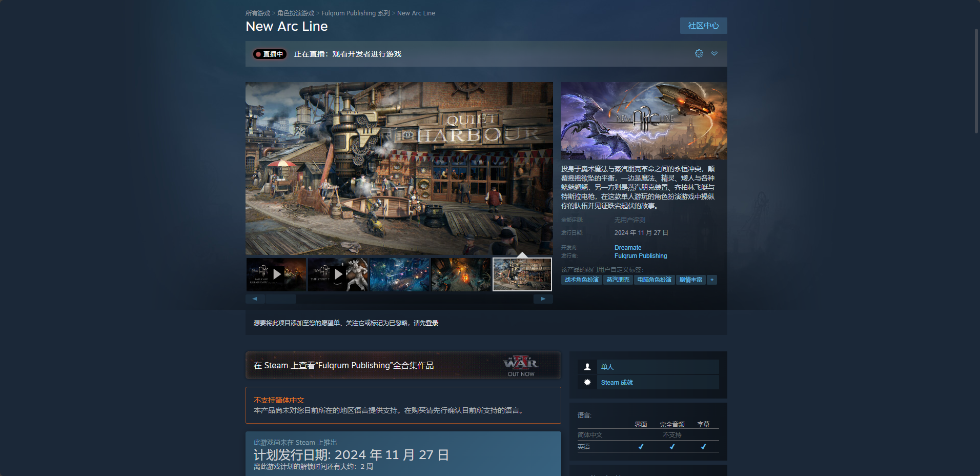Click the single-player person icon
This screenshot has height=476, width=980.
click(587, 367)
